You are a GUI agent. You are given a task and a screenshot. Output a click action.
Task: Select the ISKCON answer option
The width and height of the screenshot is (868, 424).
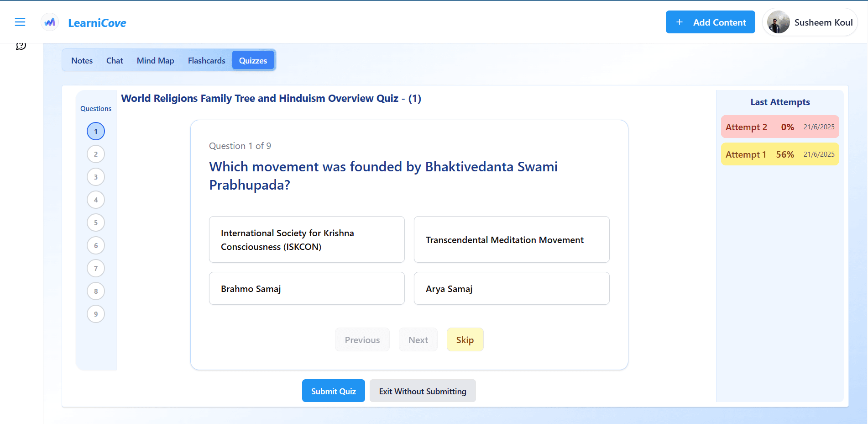[307, 239]
